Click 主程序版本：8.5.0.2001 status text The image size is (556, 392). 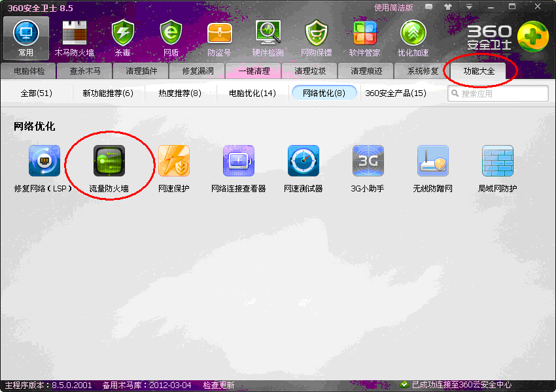pyautogui.click(x=48, y=385)
